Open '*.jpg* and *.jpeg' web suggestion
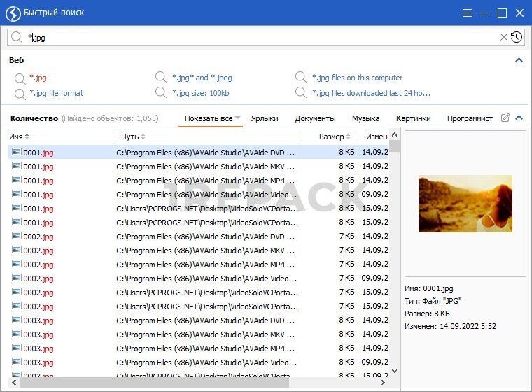This screenshot has width=532, height=392. click(x=202, y=78)
